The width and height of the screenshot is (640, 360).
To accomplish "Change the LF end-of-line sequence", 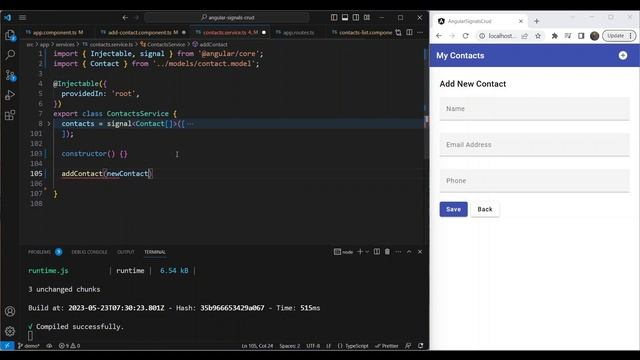I will pyautogui.click(x=328, y=346).
